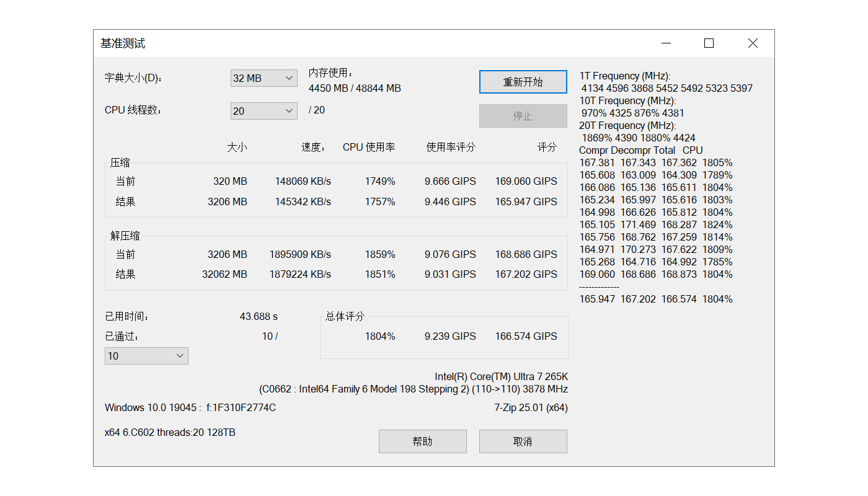Click the 7-Zip 25.01 (x64) version label
The height and width of the screenshot is (496, 868).
(531, 407)
